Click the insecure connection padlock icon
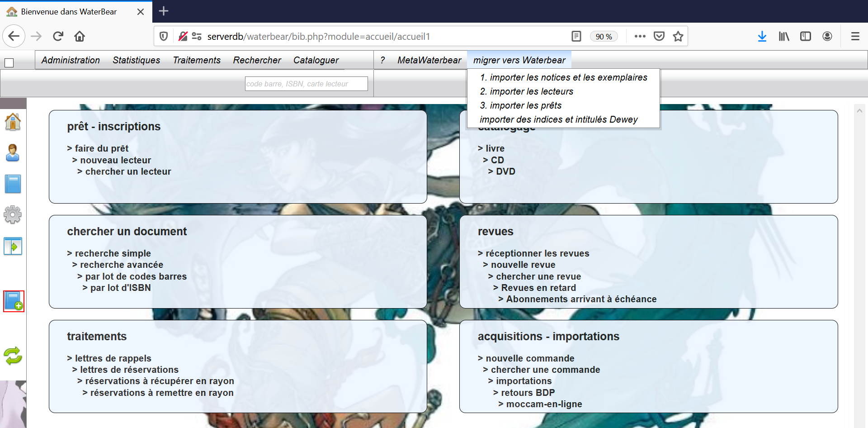The width and height of the screenshot is (868, 428). point(183,36)
